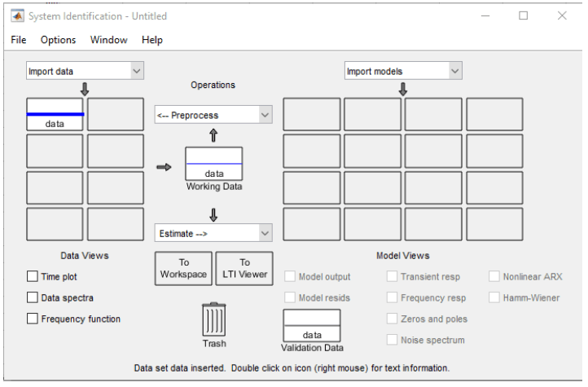
Task: Toggle the Hamm-Wiener checkbox
Action: 494,297
